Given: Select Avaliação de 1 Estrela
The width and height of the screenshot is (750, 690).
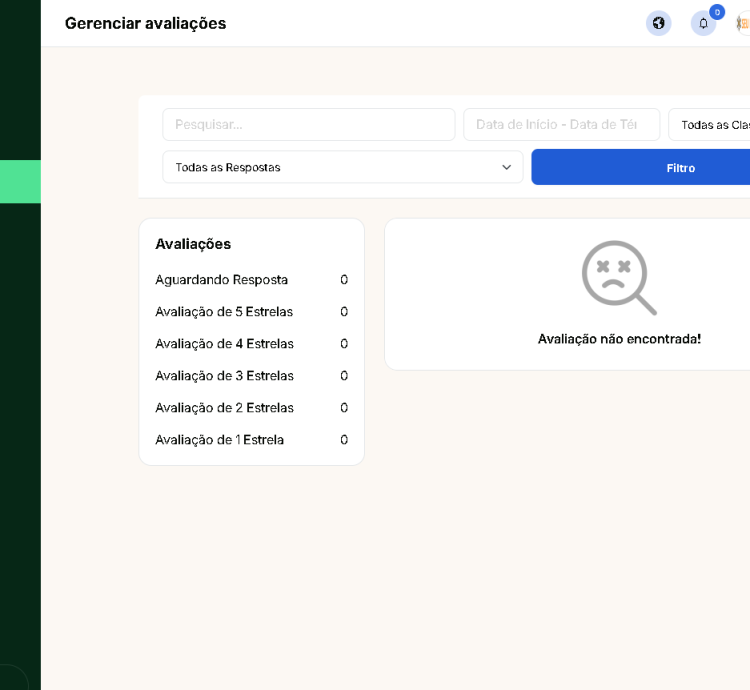Looking at the screenshot, I should 219,440.
